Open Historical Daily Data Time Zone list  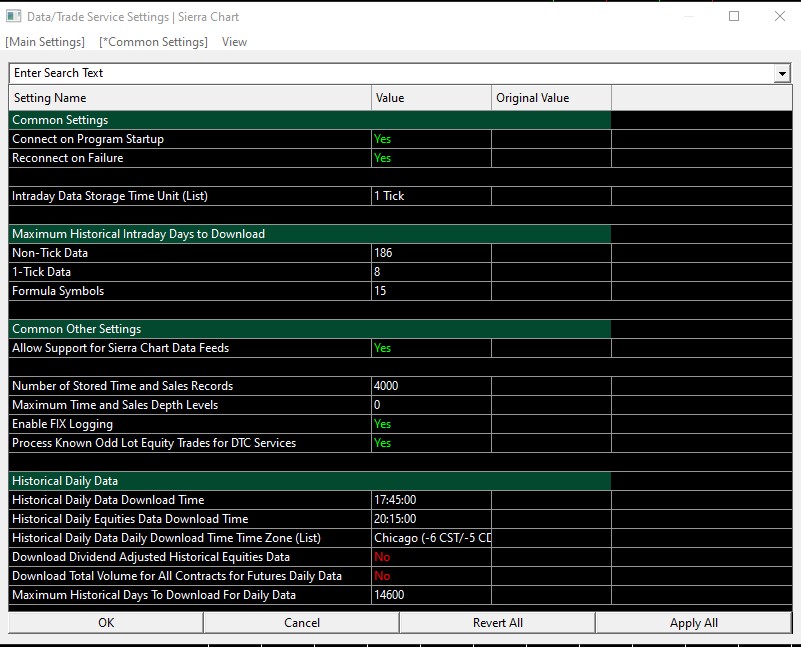click(432, 538)
